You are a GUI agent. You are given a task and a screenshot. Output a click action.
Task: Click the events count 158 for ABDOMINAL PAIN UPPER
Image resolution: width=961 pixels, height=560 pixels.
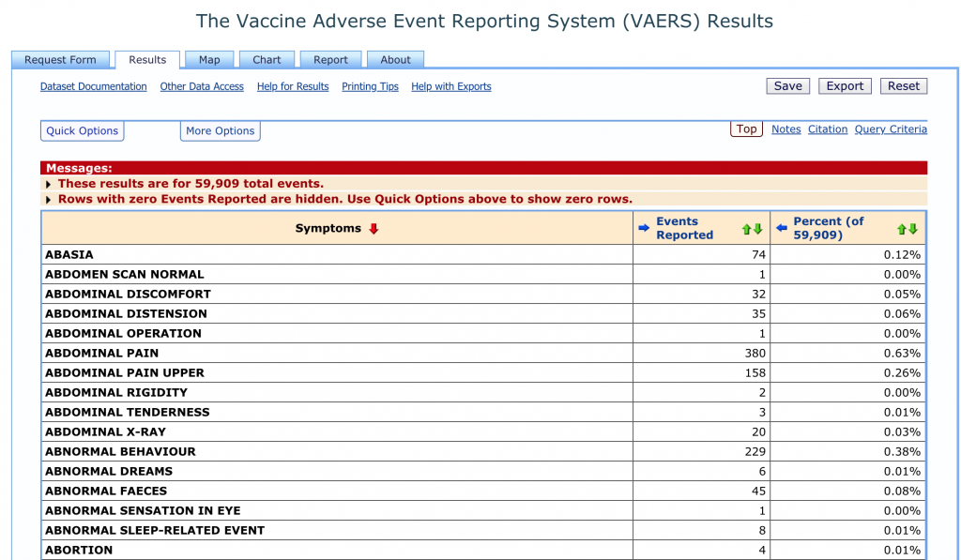pyautogui.click(x=755, y=372)
